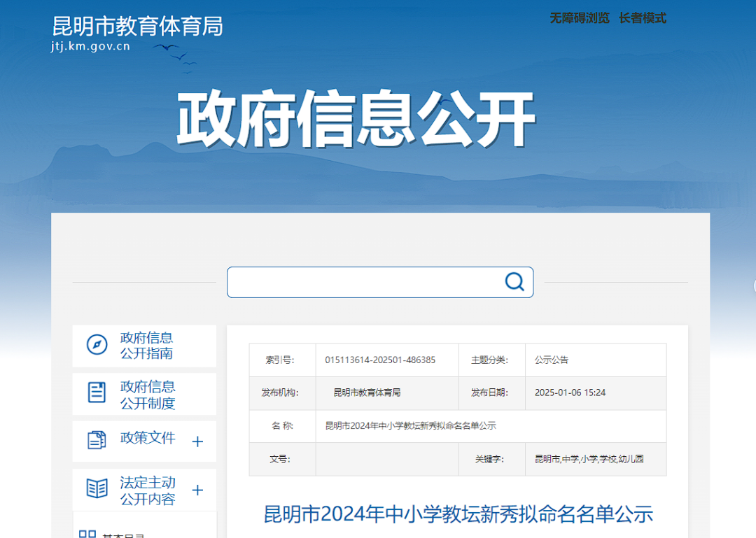Click the 关键字 label cell
Image resolution: width=756 pixels, height=538 pixels.
(x=492, y=459)
